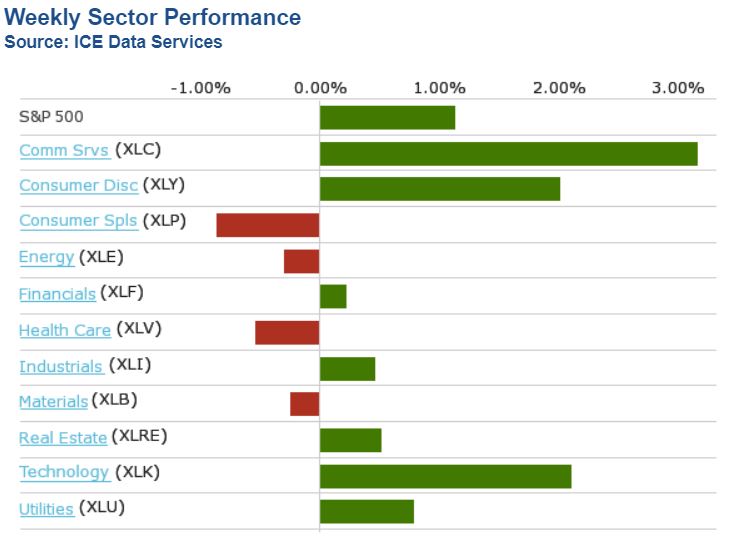This screenshot has height=542, width=732.
Task: Click the S&P 500 green bar
Action: pos(387,117)
